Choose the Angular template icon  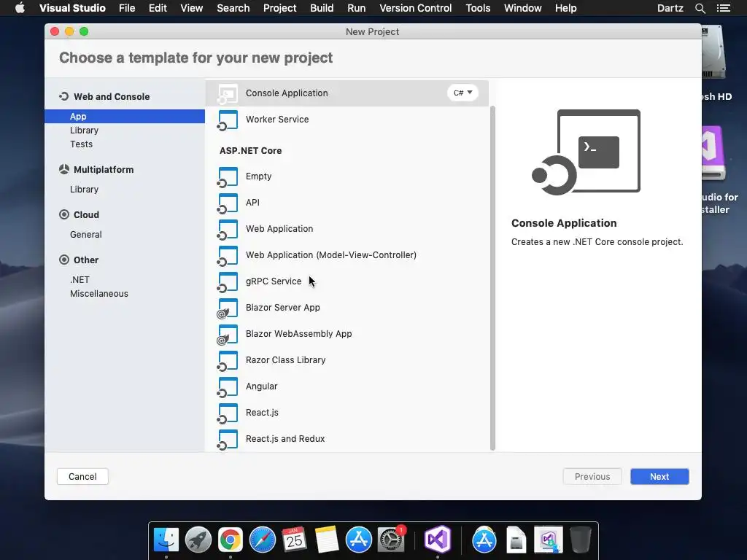[x=228, y=386]
